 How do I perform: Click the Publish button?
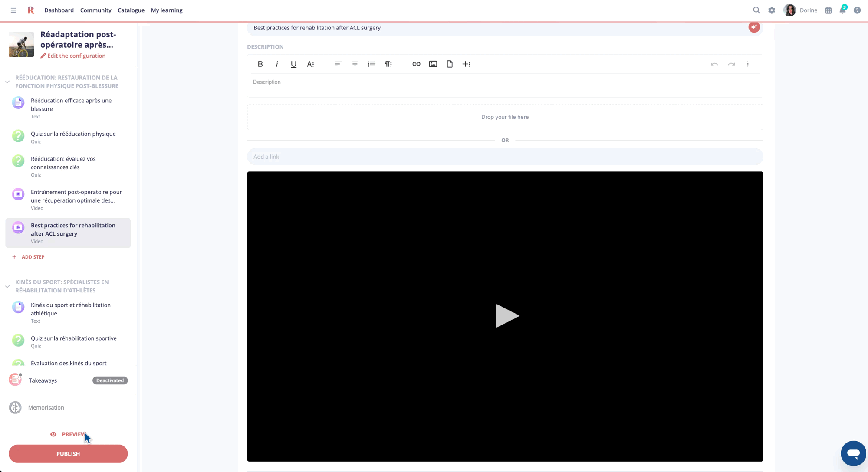tap(68, 453)
